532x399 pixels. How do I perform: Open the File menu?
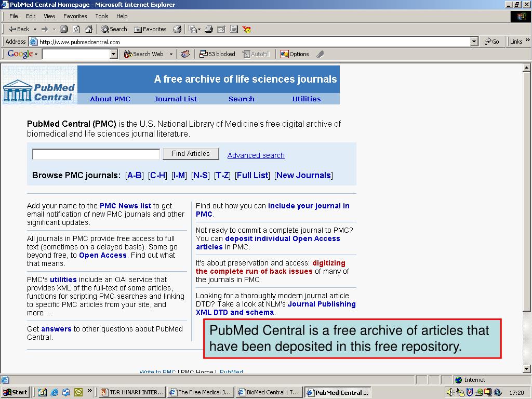[14, 16]
